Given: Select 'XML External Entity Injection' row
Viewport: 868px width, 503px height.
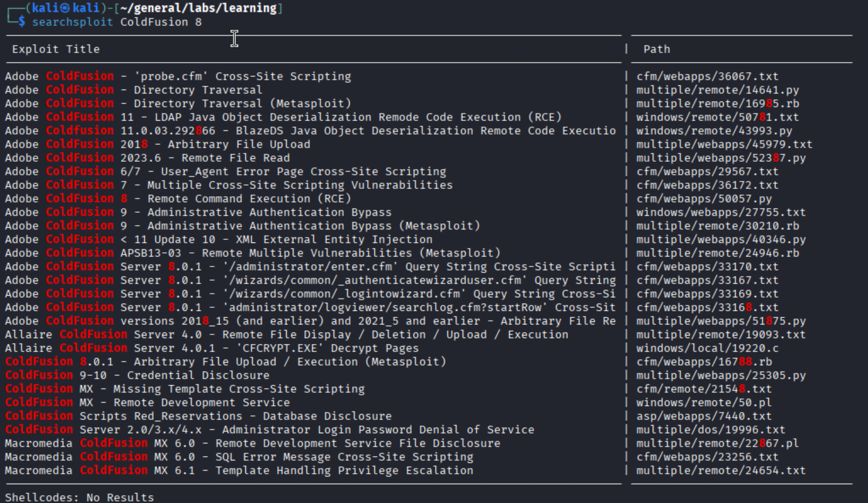Looking at the screenshot, I should (x=219, y=239).
